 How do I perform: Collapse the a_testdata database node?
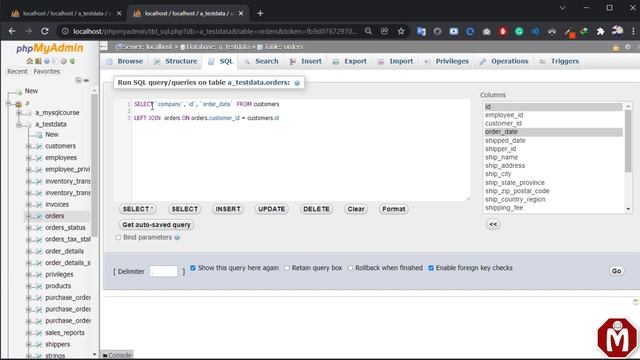tap(19, 124)
